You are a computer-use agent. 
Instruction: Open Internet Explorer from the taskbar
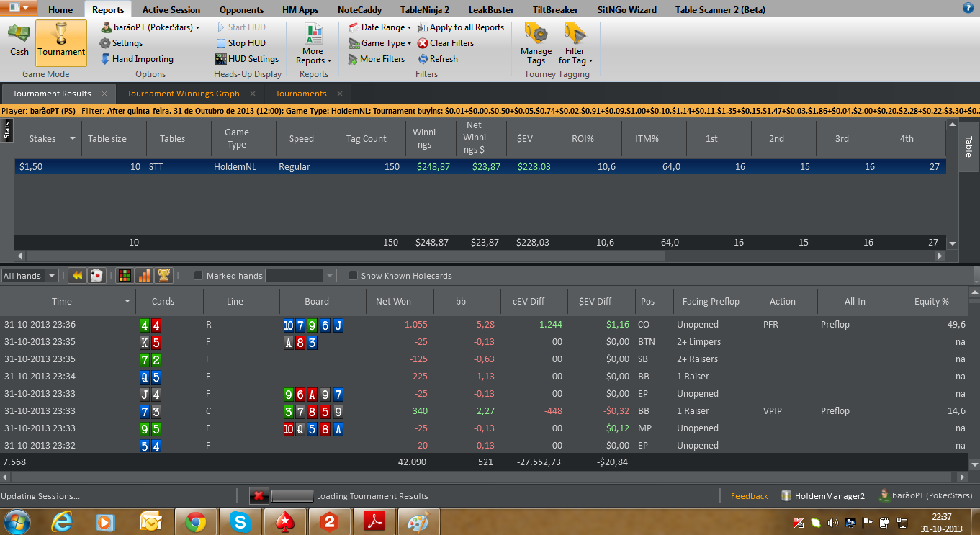pyautogui.click(x=63, y=522)
